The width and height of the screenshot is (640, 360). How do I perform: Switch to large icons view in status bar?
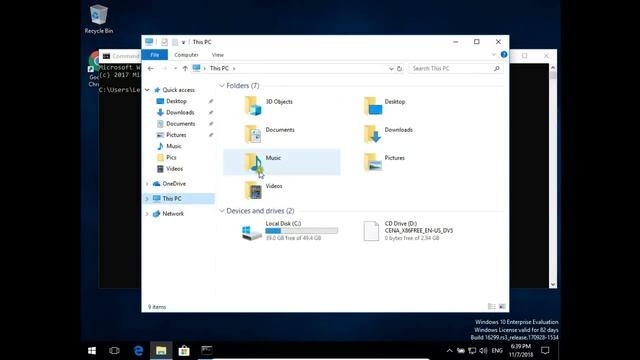click(x=502, y=307)
